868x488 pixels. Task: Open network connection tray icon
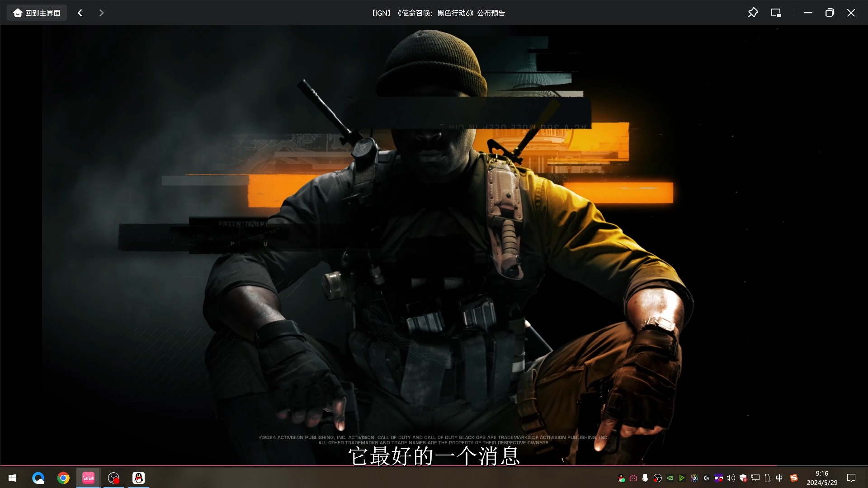point(755,478)
